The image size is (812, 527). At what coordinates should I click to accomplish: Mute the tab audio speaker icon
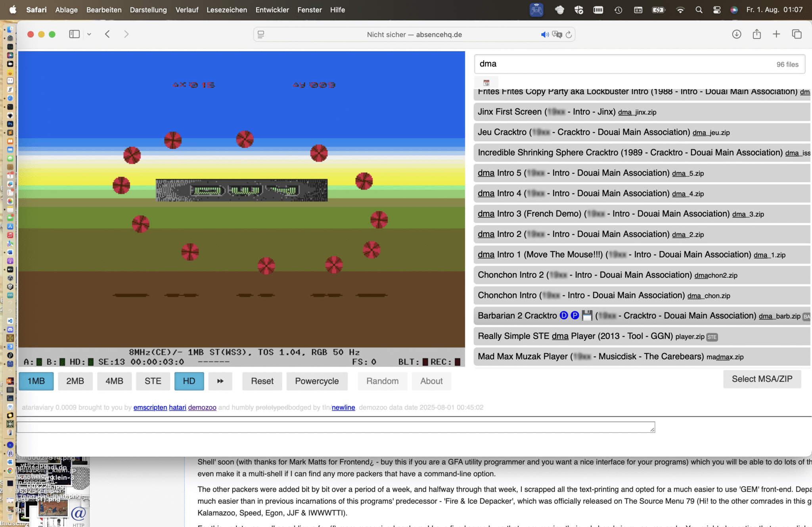(545, 34)
